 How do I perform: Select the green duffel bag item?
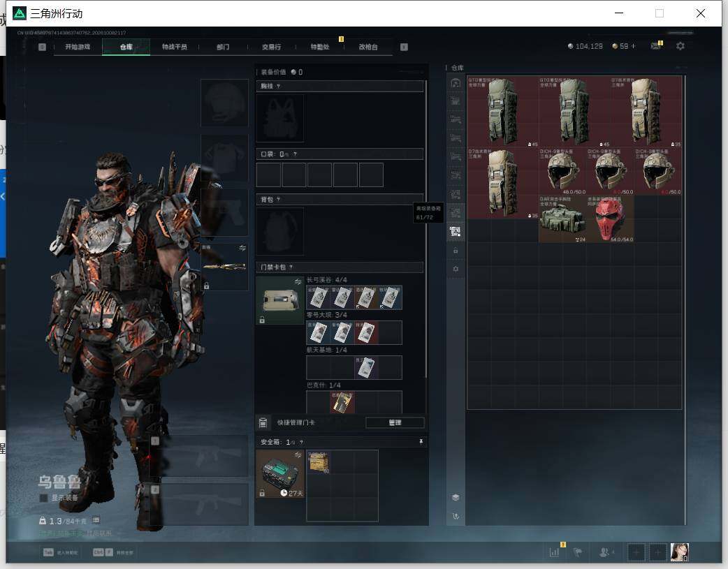562,219
